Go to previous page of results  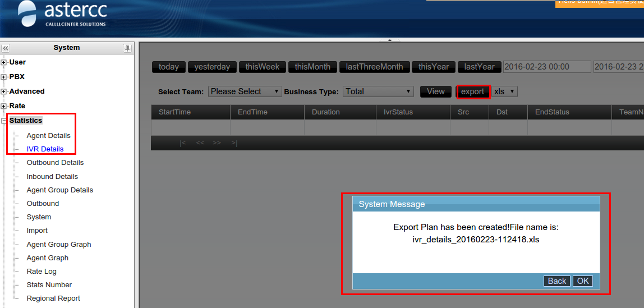tap(200, 143)
